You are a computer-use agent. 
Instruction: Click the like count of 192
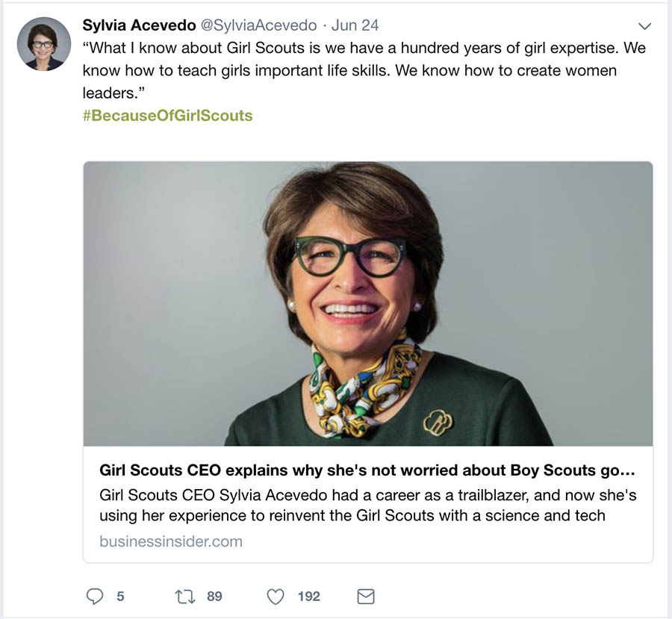[x=308, y=596]
